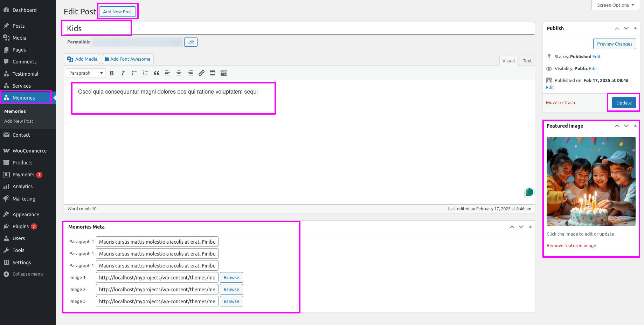
Task: Switch to the Text editor tab
Action: tap(527, 61)
